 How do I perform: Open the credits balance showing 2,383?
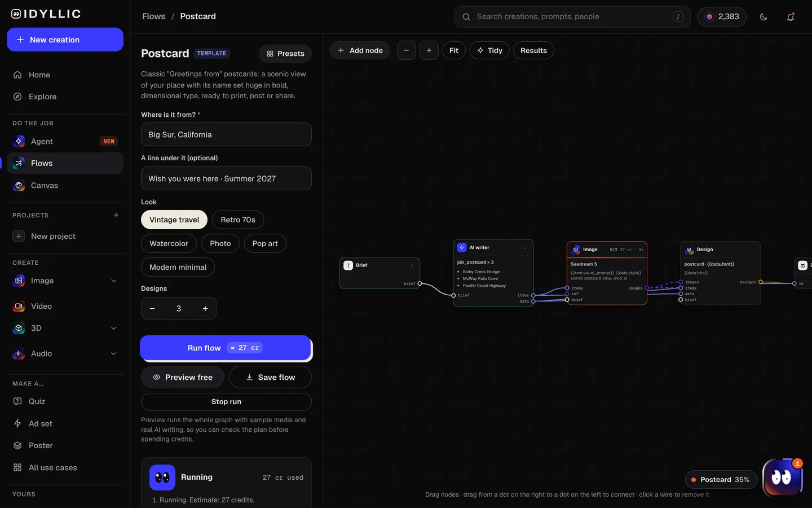(722, 17)
